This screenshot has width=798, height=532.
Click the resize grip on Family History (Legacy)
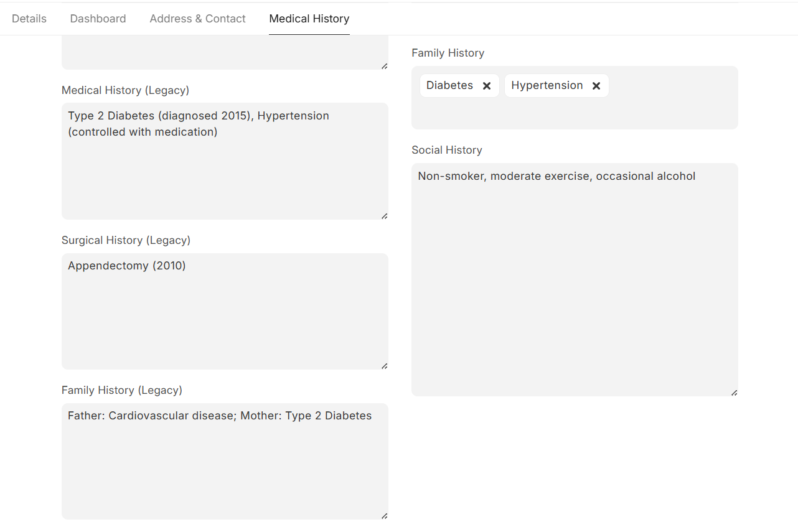pos(383,515)
